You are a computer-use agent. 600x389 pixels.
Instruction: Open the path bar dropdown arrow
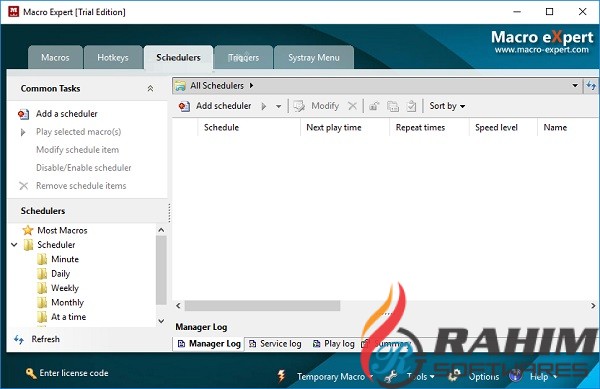[575, 86]
